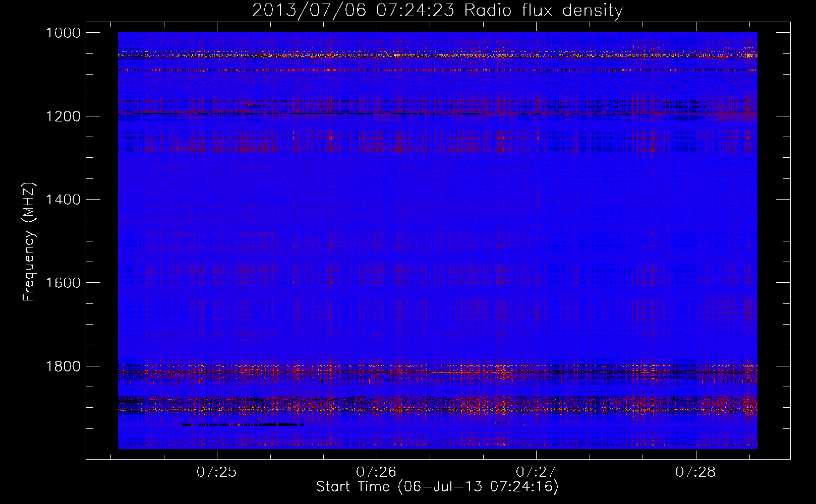Click the "Frequency (MHZ)" axis label

(x=29, y=242)
